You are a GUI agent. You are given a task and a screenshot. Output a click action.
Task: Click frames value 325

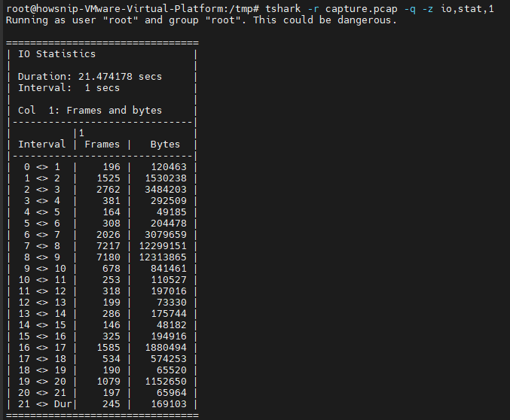pyautogui.click(x=111, y=336)
